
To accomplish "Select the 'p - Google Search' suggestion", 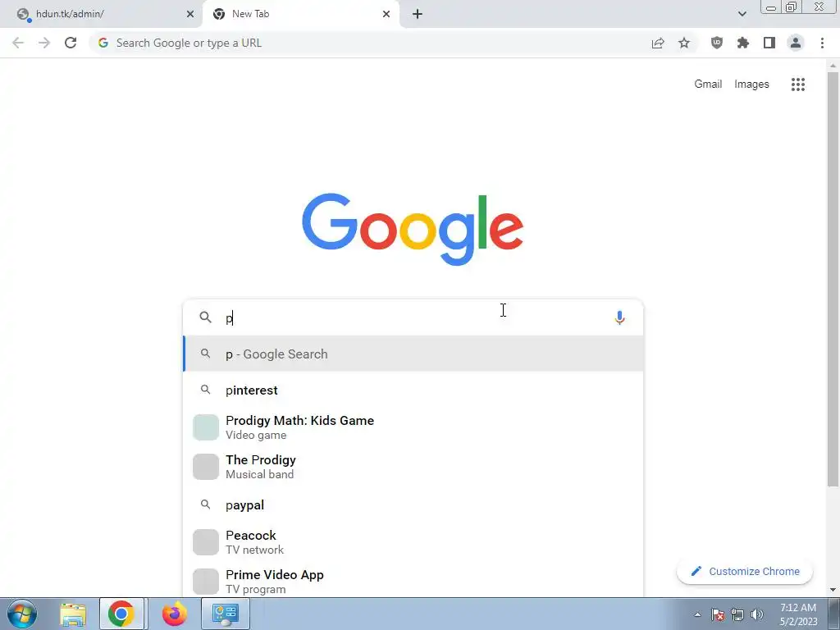I will pos(413,354).
